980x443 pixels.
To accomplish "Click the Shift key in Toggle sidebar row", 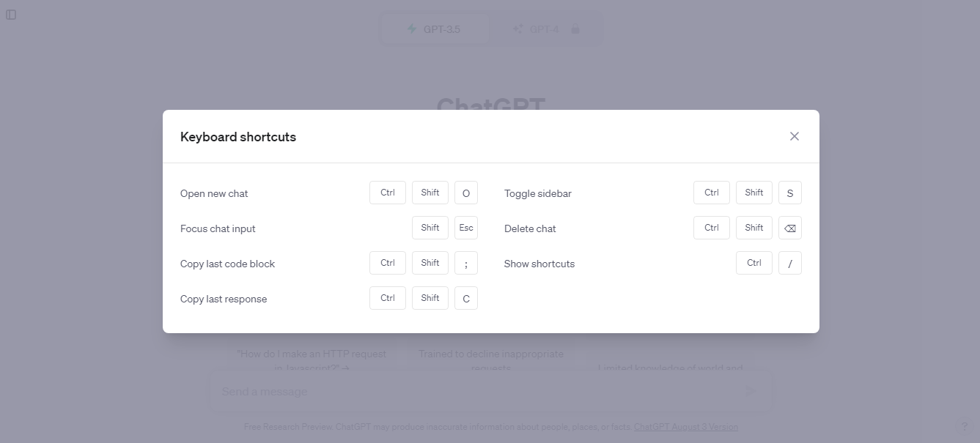I will [x=754, y=193].
